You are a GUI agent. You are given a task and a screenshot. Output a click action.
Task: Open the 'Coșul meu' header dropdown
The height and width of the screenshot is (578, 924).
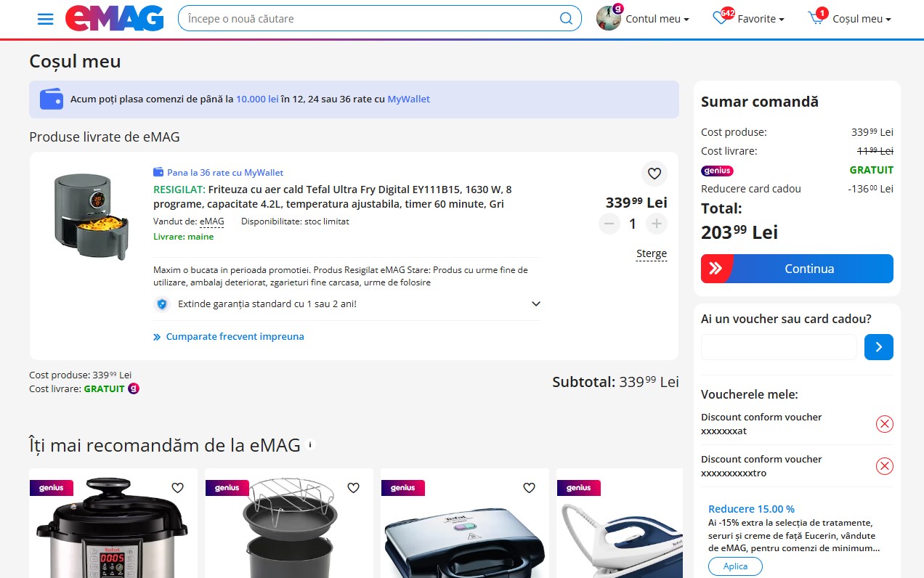pos(862,19)
